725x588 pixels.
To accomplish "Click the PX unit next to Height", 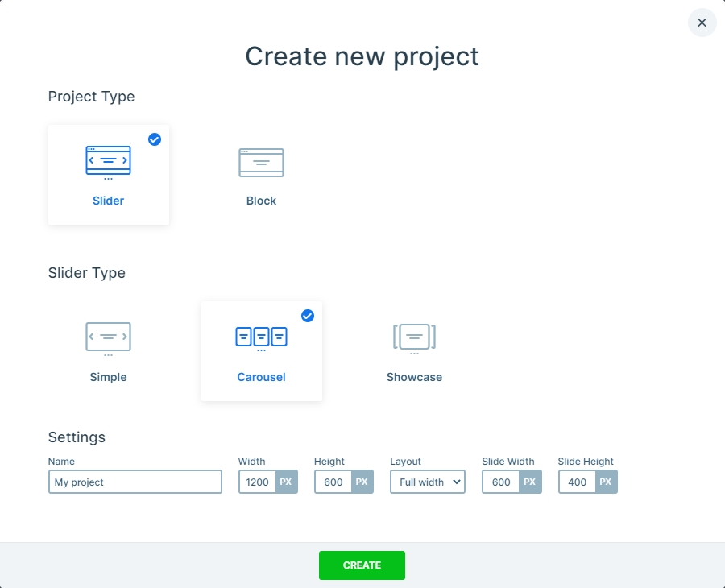I will point(362,482).
